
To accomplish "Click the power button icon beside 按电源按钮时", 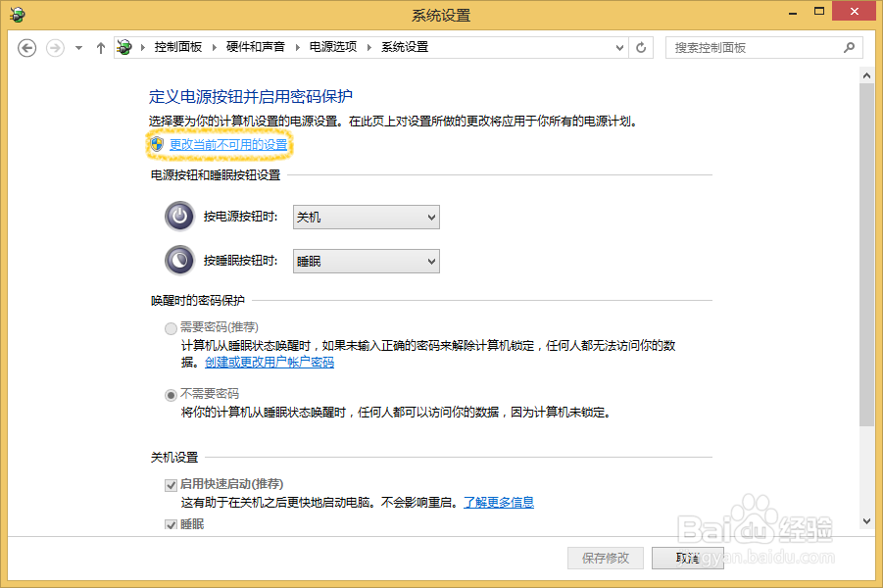I will [179, 217].
